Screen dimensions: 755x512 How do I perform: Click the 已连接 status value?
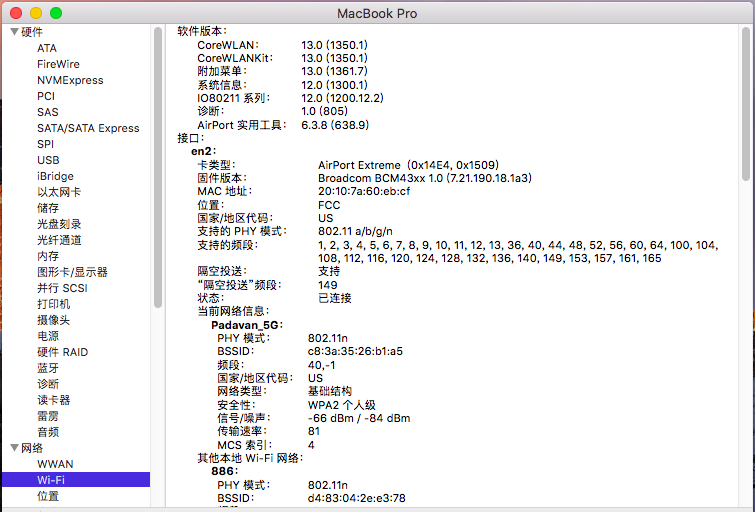[335, 298]
